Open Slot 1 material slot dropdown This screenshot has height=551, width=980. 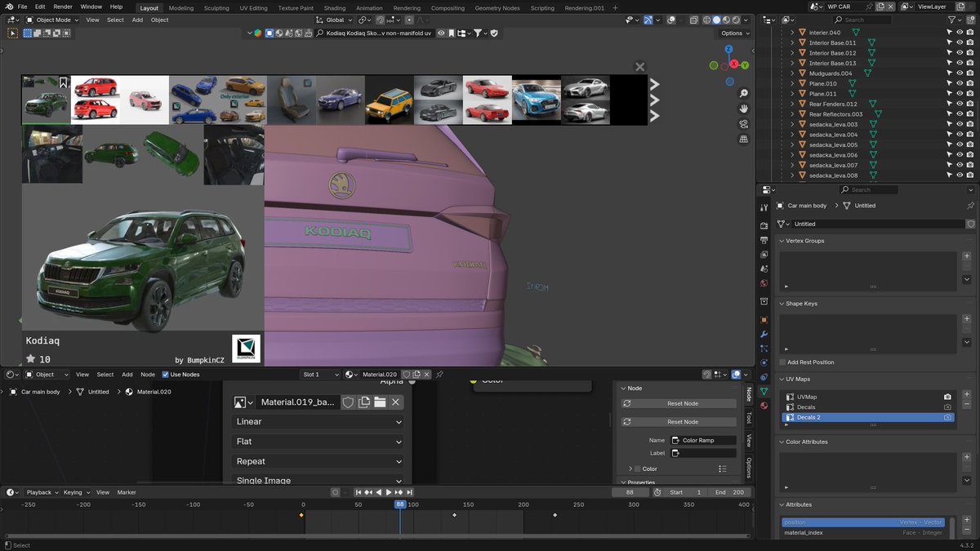click(x=320, y=375)
